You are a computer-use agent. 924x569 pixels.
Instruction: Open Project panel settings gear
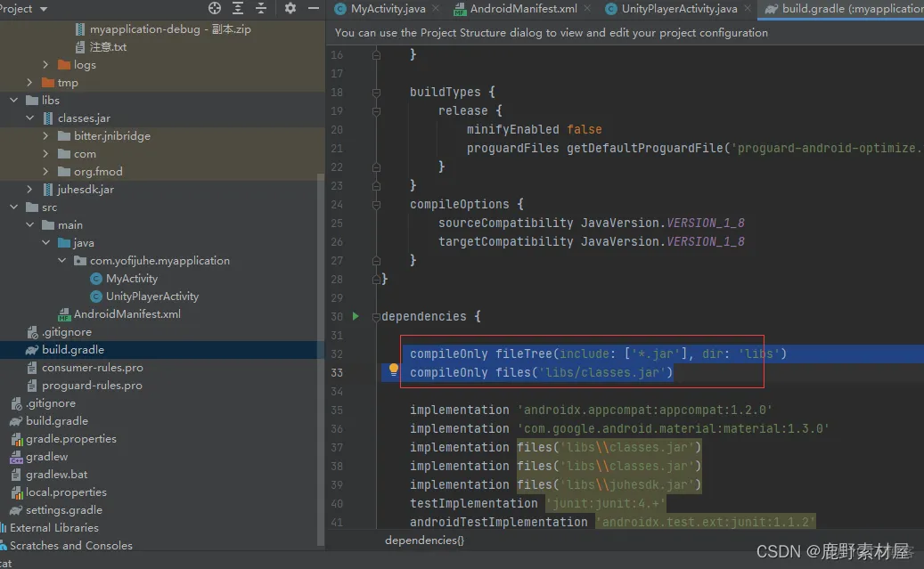coord(290,8)
